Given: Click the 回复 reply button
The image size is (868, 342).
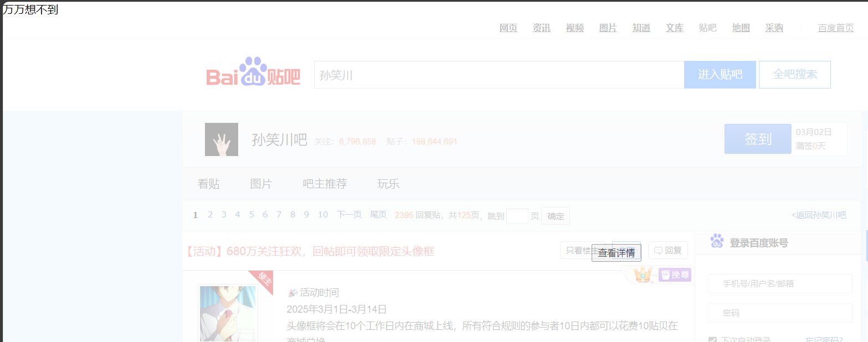Looking at the screenshot, I should [x=668, y=250].
